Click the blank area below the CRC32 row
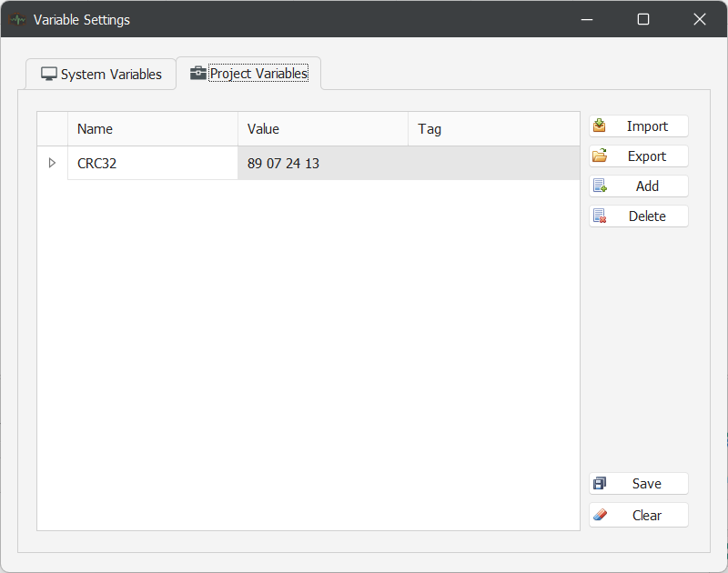 point(308,355)
